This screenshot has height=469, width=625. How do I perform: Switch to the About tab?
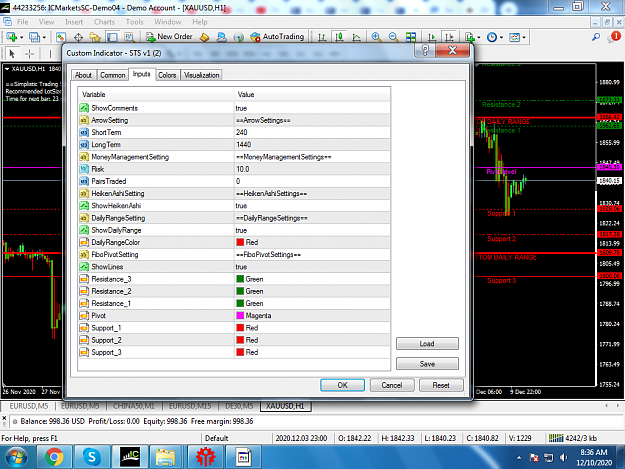coord(83,75)
